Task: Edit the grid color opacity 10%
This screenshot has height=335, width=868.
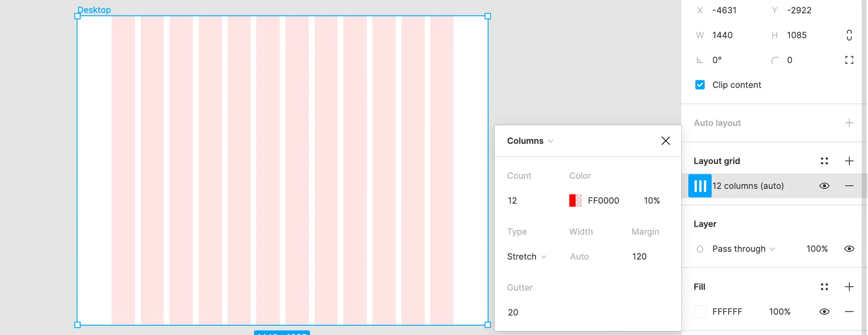Action: 652,200
